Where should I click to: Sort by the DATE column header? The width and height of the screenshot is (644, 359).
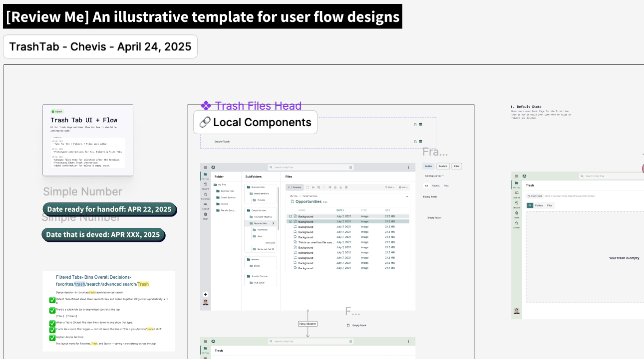(340, 210)
